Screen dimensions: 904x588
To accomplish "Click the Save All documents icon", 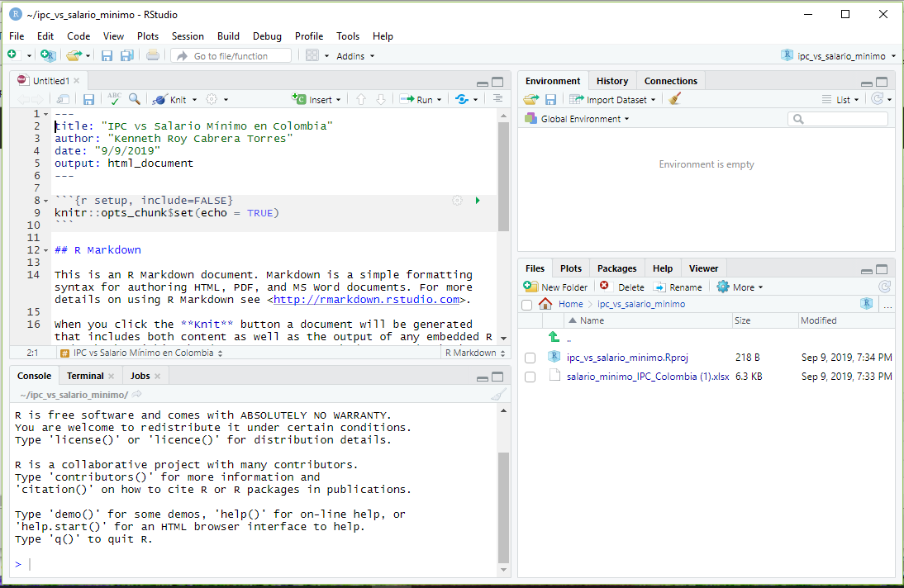I will point(126,55).
